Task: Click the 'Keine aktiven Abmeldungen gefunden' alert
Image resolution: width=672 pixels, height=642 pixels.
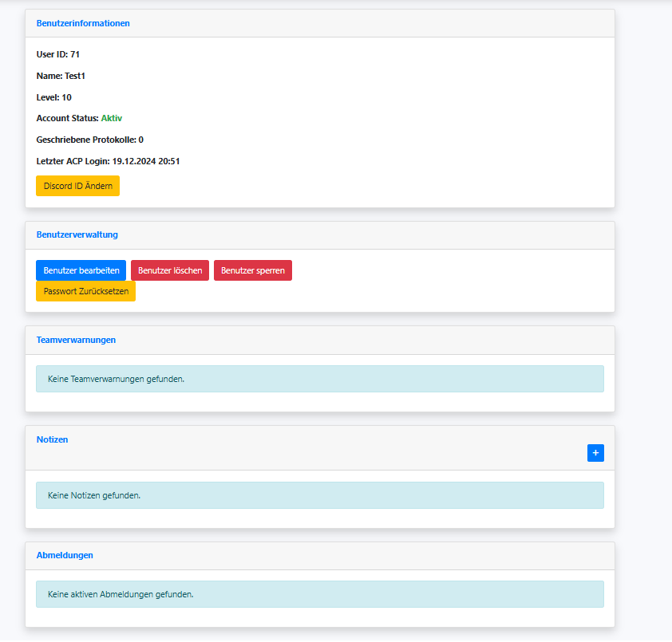Action: point(319,594)
